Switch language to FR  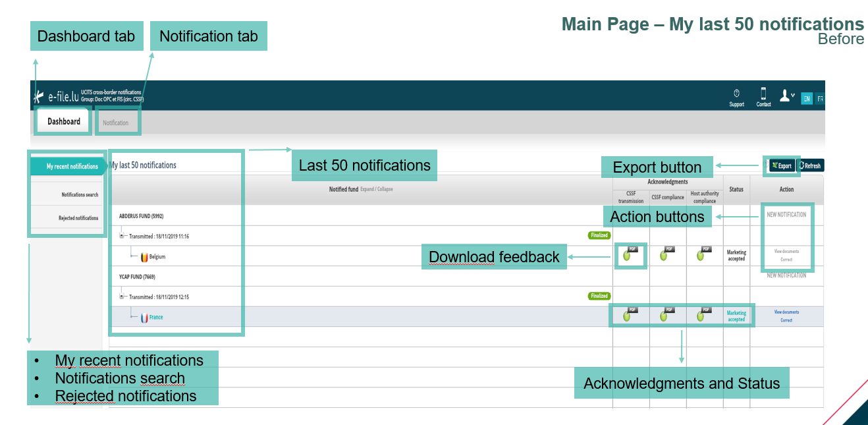point(820,99)
